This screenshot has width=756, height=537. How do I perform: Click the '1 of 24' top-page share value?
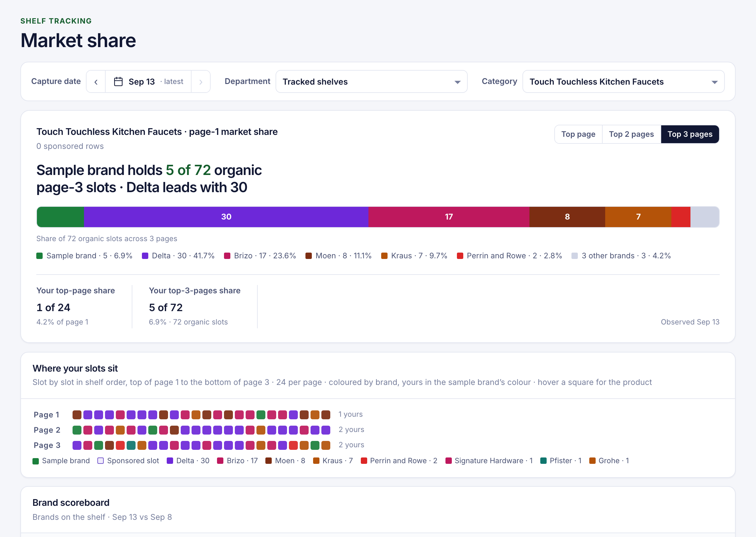(x=53, y=308)
